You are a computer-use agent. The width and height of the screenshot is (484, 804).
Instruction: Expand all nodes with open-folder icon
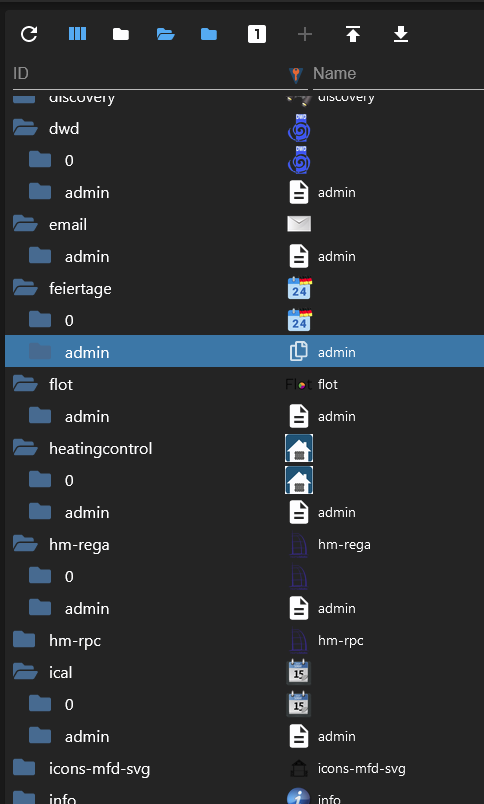point(166,34)
